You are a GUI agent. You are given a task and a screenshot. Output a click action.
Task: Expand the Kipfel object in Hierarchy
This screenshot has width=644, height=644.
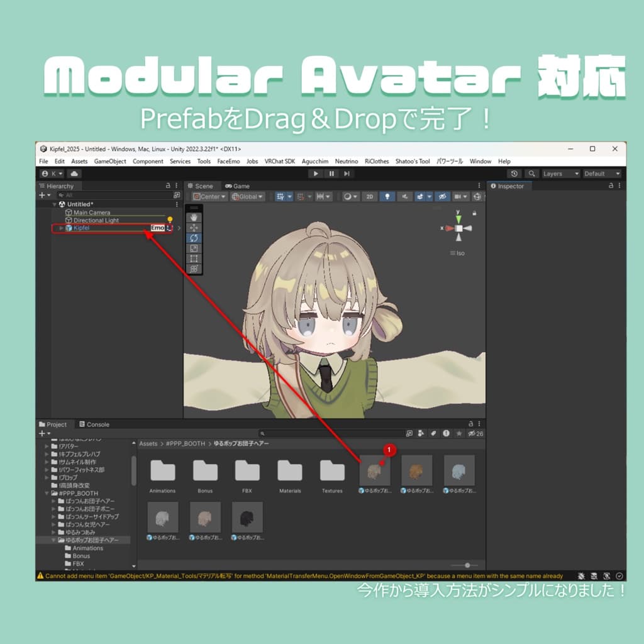click(x=61, y=228)
